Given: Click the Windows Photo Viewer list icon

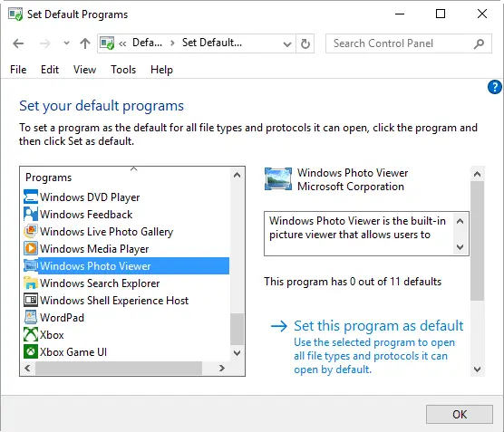Looking at the screenshot, I should click(31, 266).
